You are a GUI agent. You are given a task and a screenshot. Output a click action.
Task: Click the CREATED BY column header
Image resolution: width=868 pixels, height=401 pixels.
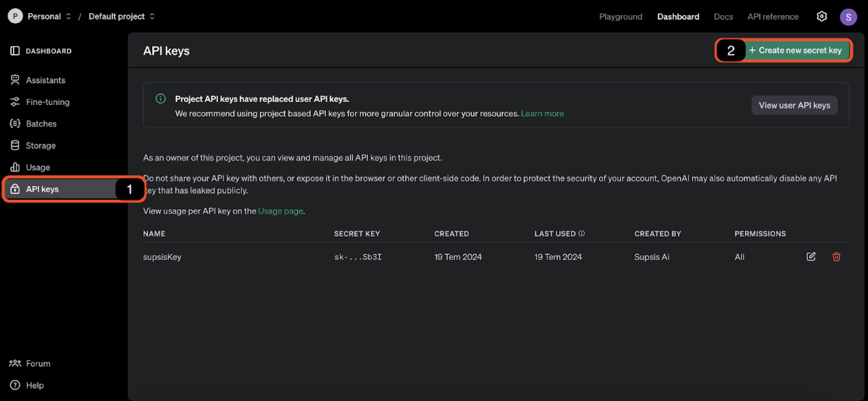[x=658, y=233]
